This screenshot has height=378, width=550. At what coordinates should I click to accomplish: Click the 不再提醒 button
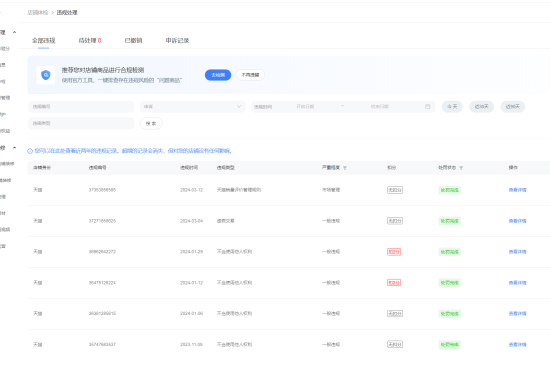(250, 75)
